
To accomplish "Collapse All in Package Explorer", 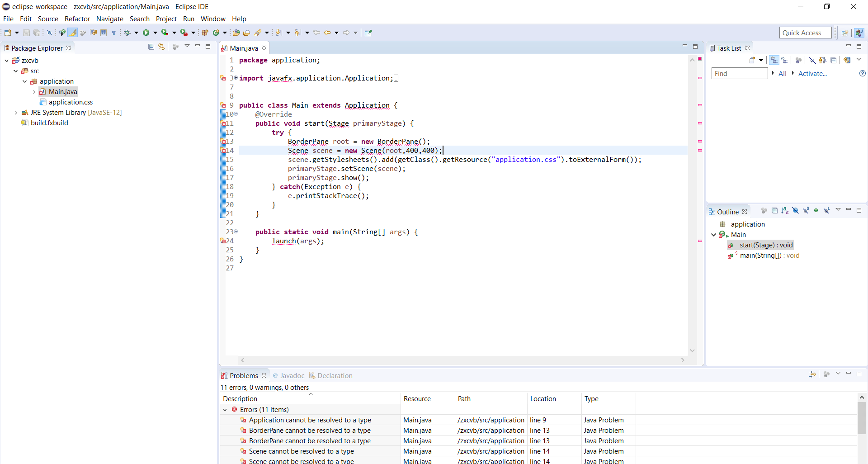I will pos(151,47).
